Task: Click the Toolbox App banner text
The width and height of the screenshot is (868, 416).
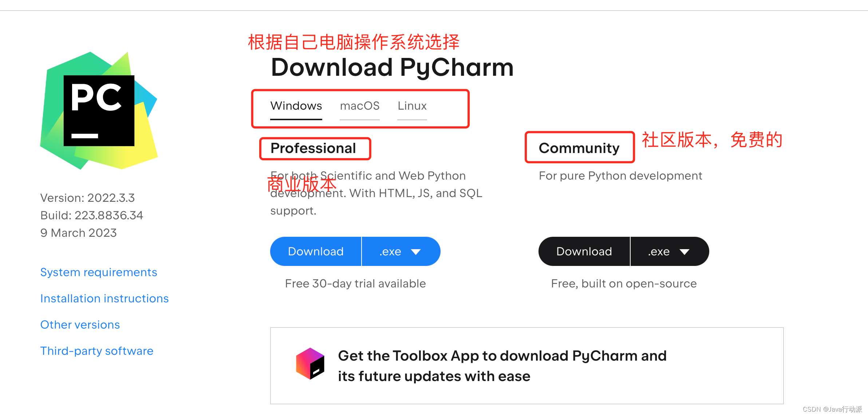Action: (502, 366)
